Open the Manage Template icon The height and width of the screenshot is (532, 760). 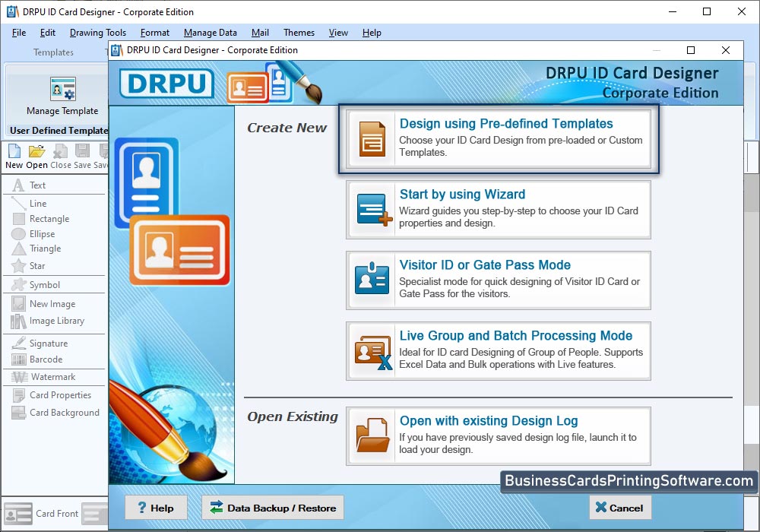pyautogui.click(x=63, y=89)
